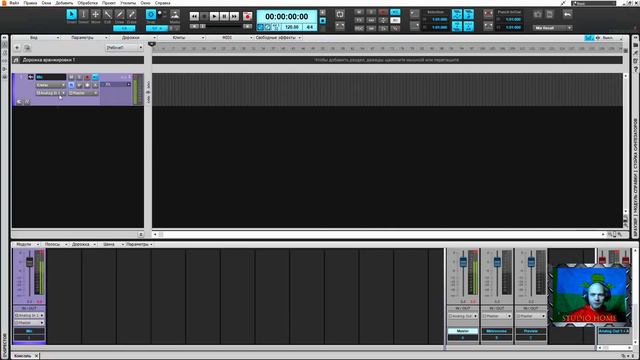
Task: Open track view Дорожки dropdown
Action: (132, 38)
